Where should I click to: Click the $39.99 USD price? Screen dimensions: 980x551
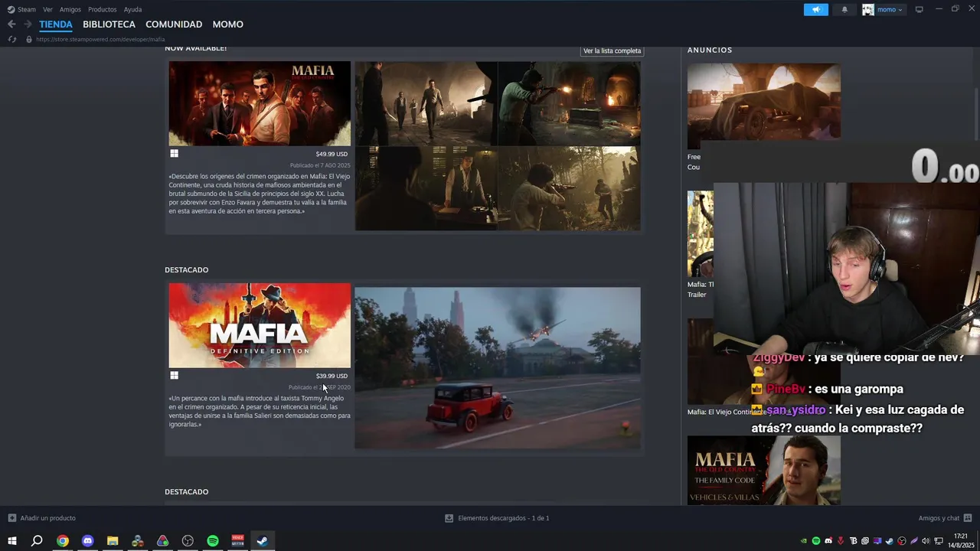click(x=332, y=376)
